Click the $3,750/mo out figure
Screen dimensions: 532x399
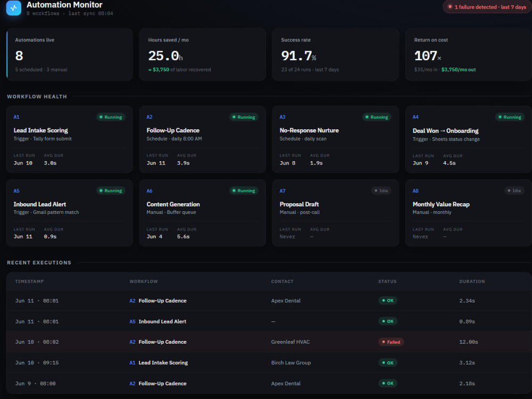click(459, 70)
